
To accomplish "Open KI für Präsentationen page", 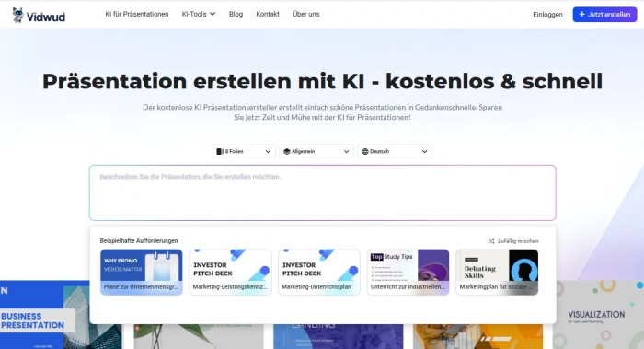I will click(137, 14).
